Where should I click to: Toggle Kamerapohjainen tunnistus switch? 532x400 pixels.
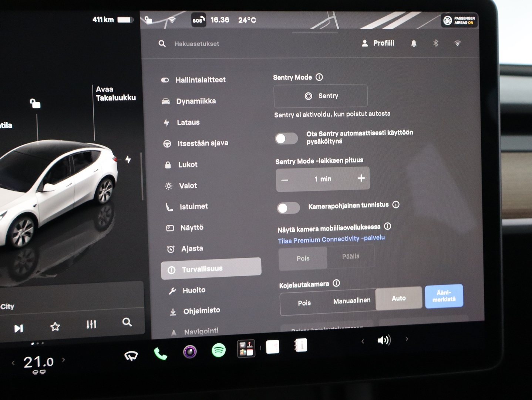click(289, 208)
